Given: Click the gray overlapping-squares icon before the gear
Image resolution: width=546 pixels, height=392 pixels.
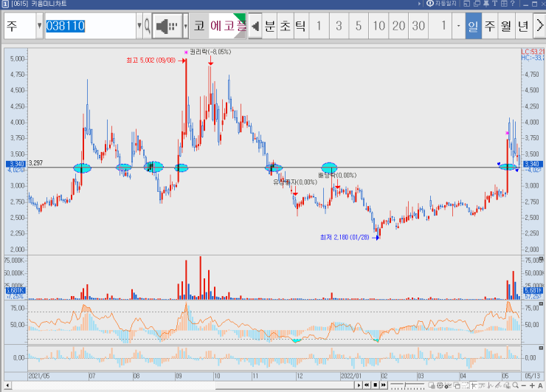Looking at the screenshot, I should click(x=432, y=385).
